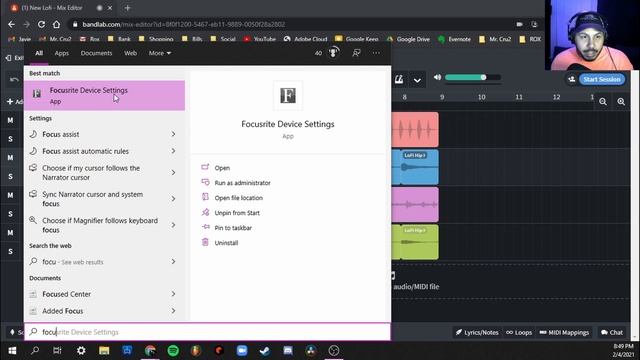Click Open in the preview pane
The height and width of the screenshot is (360, 640).
tap(222, 168)
